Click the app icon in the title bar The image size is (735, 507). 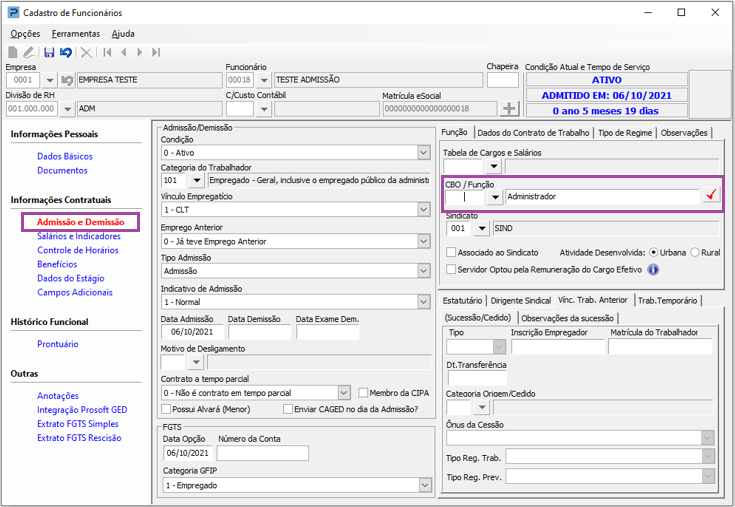coord(14,13)
